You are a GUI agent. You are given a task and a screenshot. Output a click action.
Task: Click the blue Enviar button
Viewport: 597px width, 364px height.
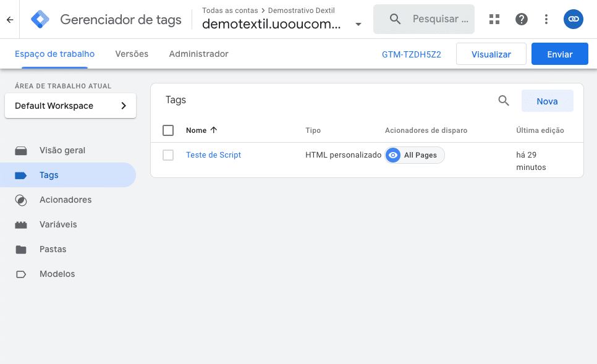(x=560, y=54)
